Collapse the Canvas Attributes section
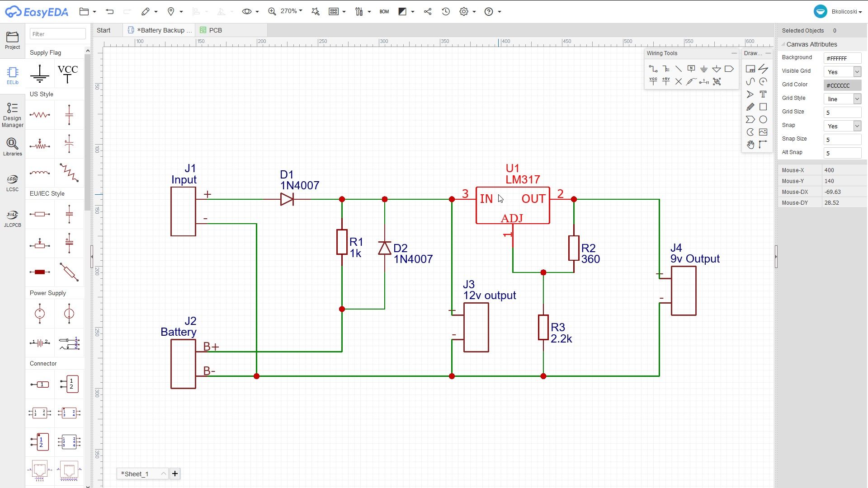Viewport: 868px width, 488px height. click(x=784, y=44)
